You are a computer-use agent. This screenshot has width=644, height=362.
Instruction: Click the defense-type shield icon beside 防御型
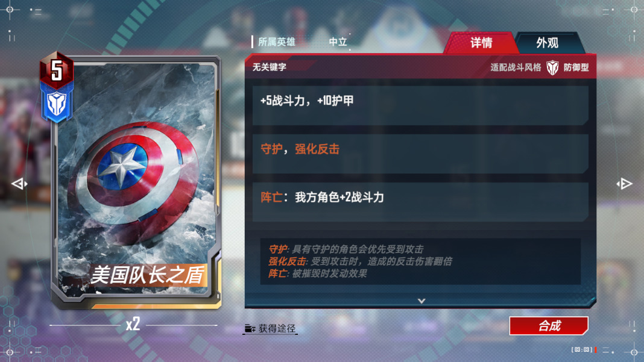552,67
